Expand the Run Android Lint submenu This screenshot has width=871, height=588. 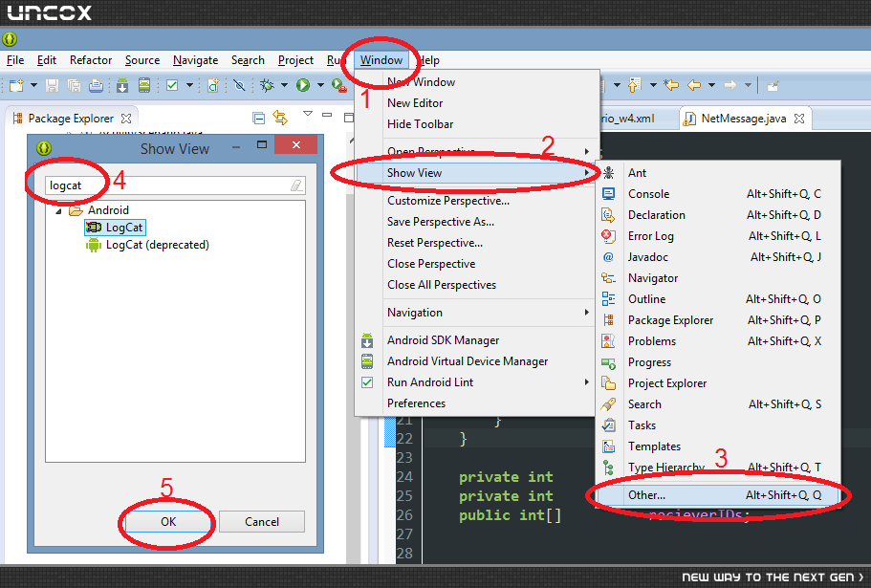[476, 382]
